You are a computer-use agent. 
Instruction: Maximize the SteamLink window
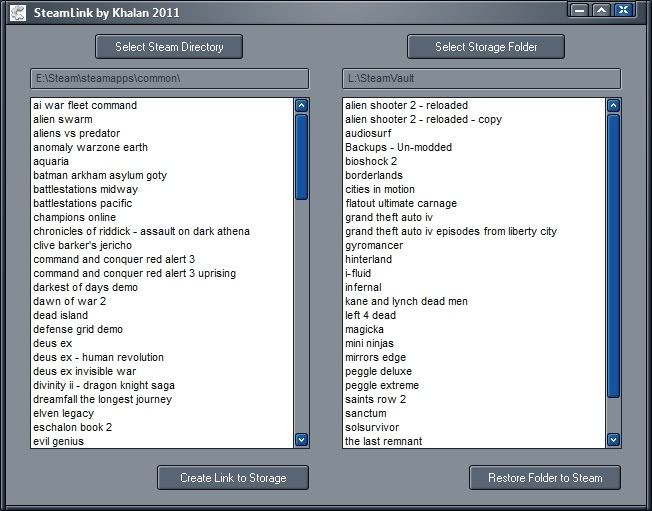601,10
